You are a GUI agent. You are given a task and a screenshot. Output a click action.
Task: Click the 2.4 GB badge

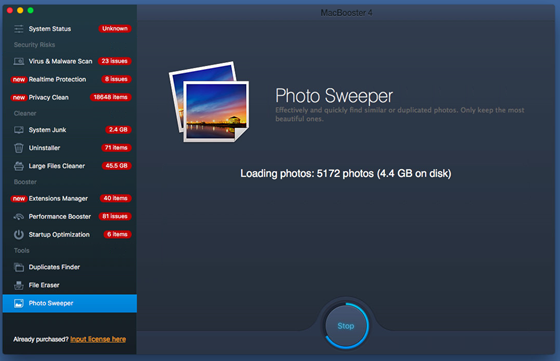click(118, 130)
